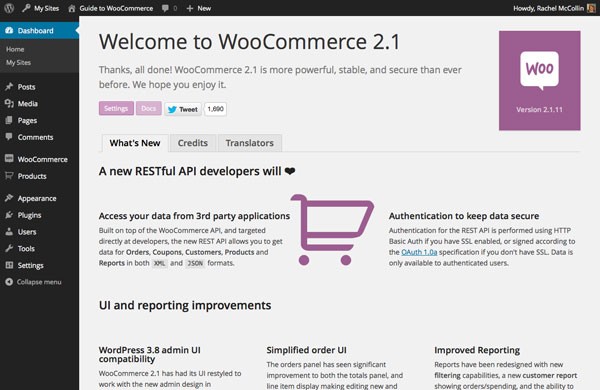Click the Dashboard gauge icon
The image size is (600, 390).
9,31
